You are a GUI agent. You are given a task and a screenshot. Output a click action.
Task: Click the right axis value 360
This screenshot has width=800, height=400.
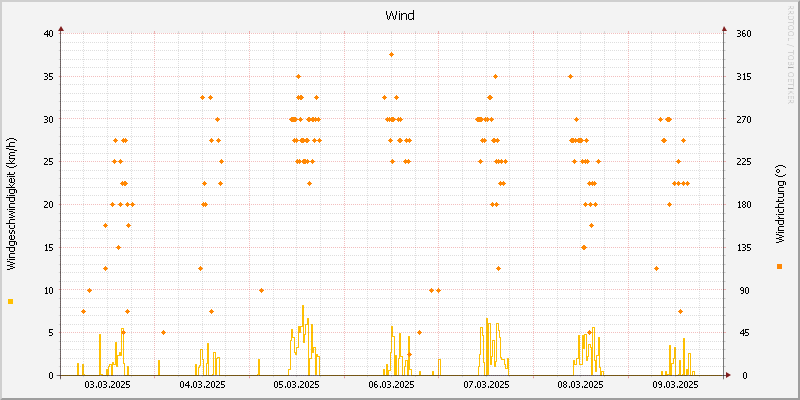coord(744,34)
